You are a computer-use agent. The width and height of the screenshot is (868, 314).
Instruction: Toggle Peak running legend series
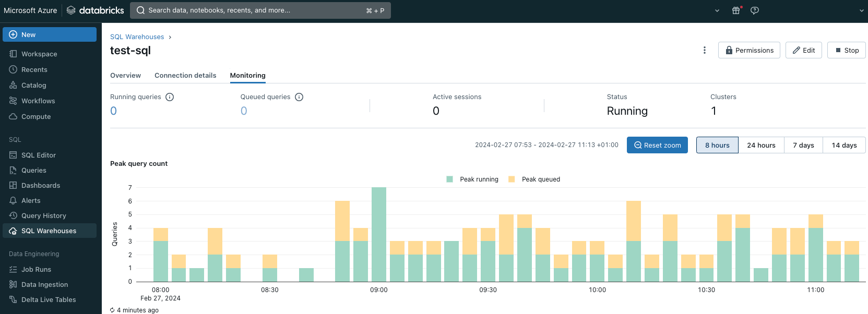(x=472, y=179)
